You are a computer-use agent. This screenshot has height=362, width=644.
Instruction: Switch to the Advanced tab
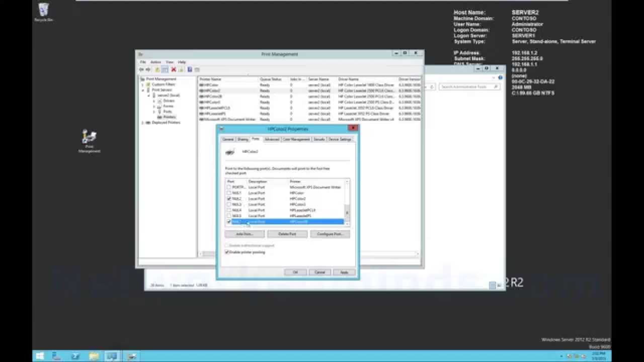272,139
